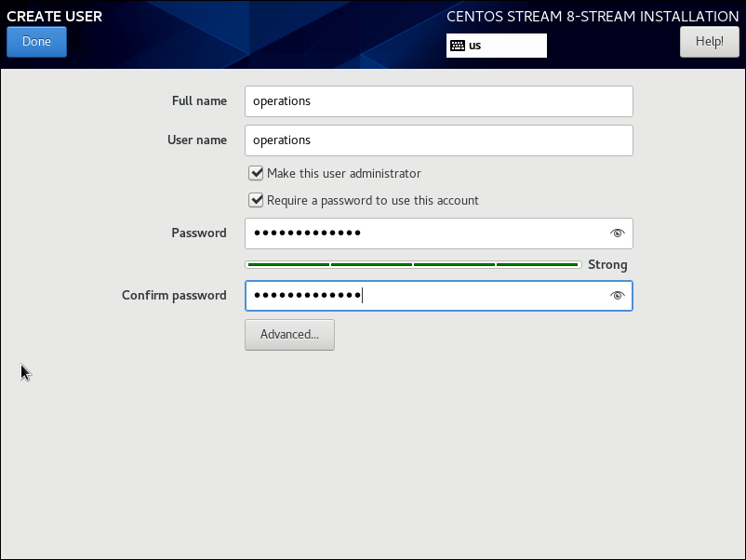Open the Advanced... user settings
This screenshot has width=746, height=560.
(289, 335)
